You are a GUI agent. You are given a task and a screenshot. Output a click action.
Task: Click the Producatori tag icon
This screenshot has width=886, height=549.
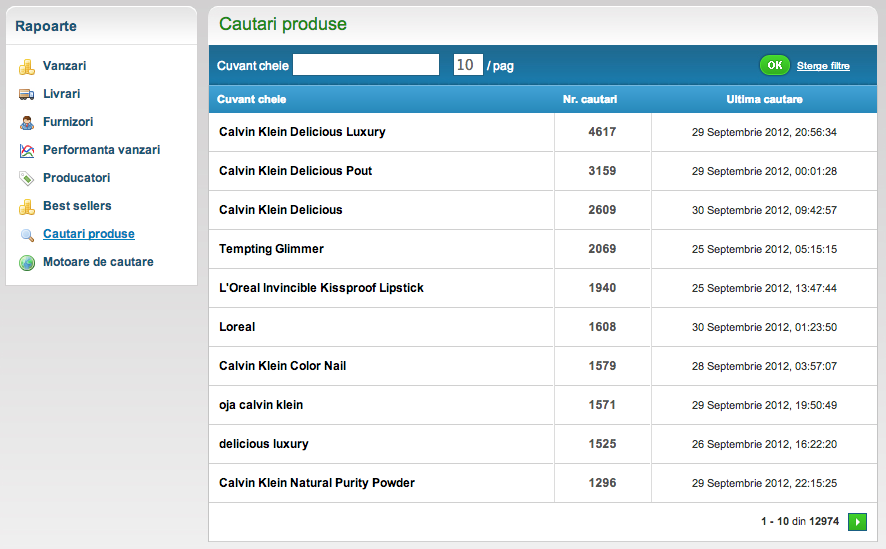(x=27, y=178)
